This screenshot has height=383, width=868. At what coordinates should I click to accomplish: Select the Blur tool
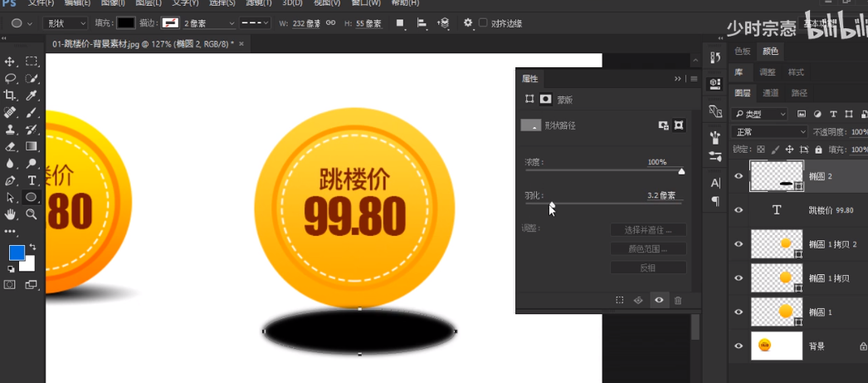pos(10,164)
